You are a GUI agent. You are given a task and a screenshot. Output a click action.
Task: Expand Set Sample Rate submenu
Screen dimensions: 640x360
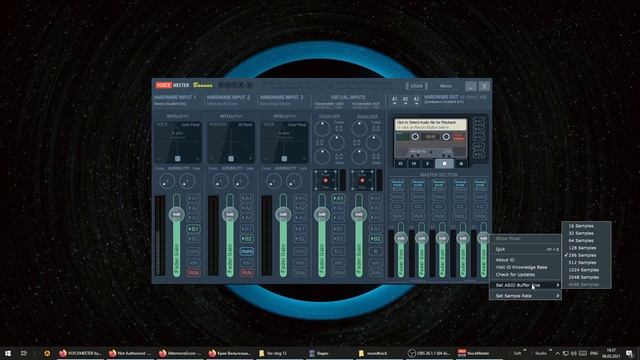525,296
